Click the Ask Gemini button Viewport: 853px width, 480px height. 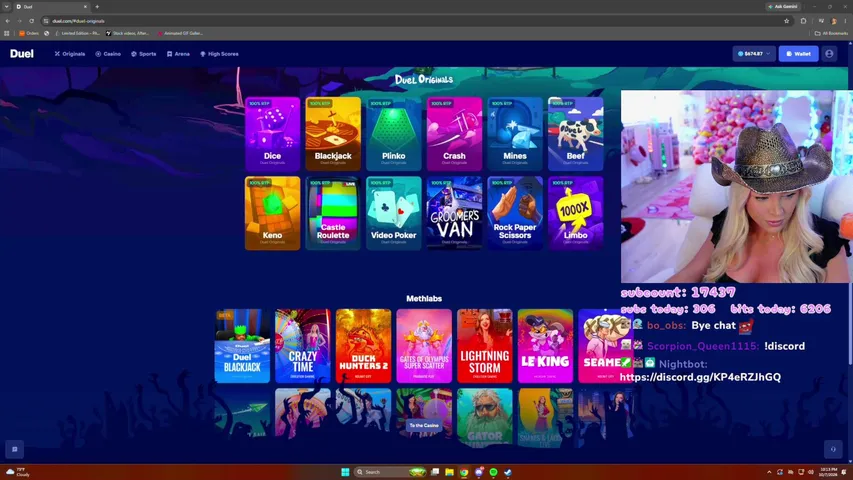coord(783,7)
